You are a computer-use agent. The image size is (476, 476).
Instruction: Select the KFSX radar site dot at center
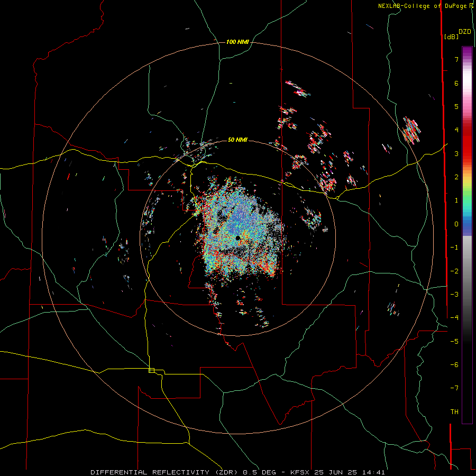coord(238,238)
